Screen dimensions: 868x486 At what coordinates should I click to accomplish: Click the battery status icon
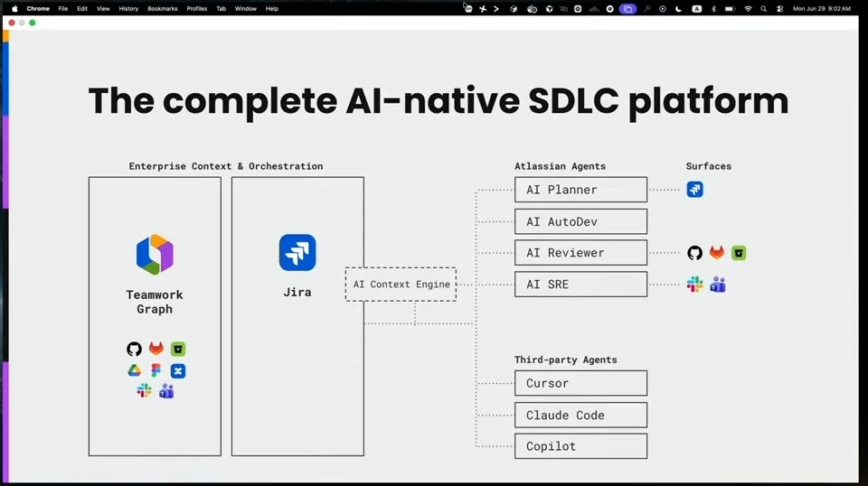[x=731, y=9]
